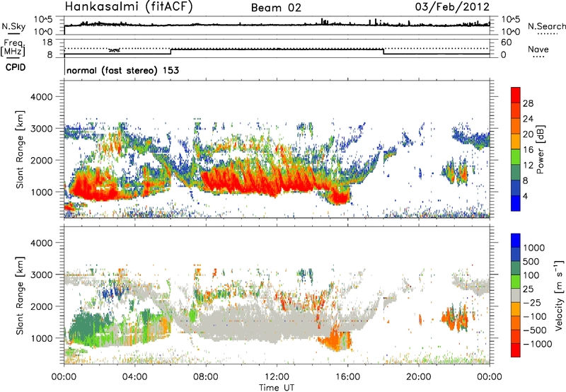Click the 'Velocity [m s⁻¹]' label
Viewport: 566px width, 392px height.
pyautogui.click(x=559, y=295)
